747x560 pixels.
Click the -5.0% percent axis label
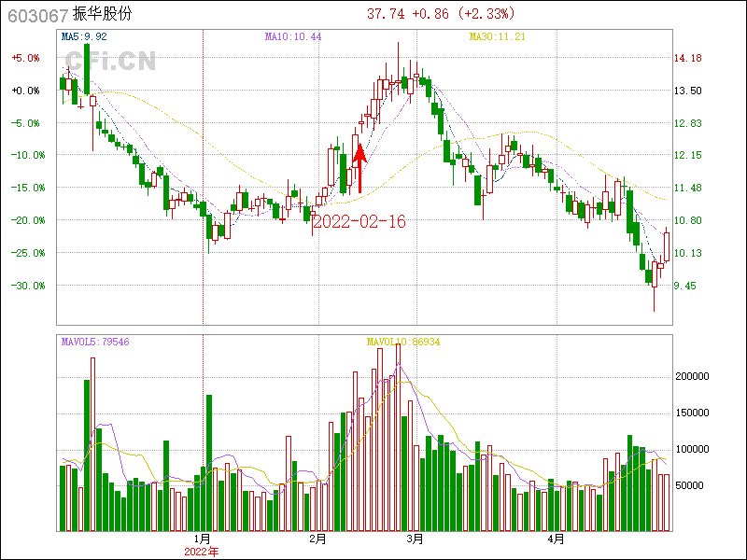[26, 123]
